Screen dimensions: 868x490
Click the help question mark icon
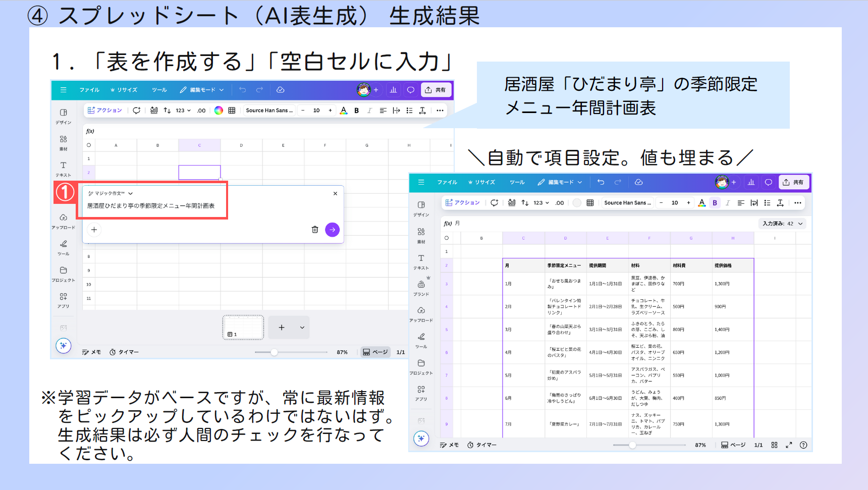(803, 445)
